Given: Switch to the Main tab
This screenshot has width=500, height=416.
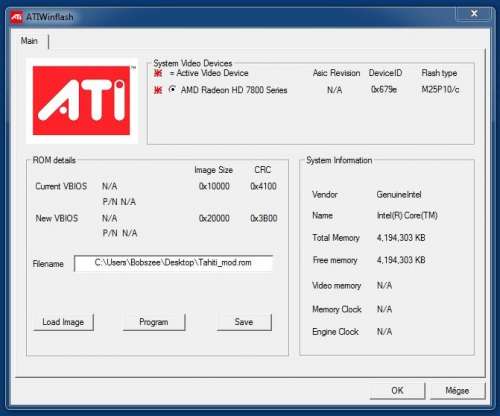Looking at the screenshot, I should click(29, 41).
